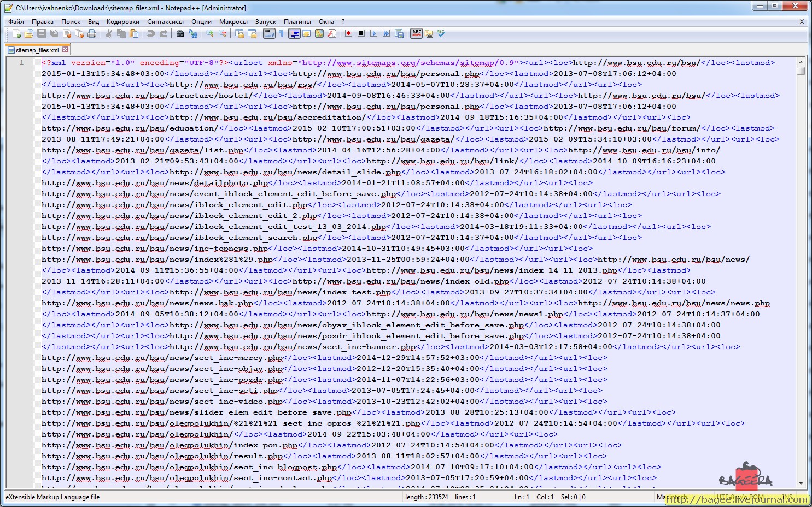The width and height of the screenshot is (812, 507).
Task: Click the '<?xml' declaration text at line start
Action: 54,63
